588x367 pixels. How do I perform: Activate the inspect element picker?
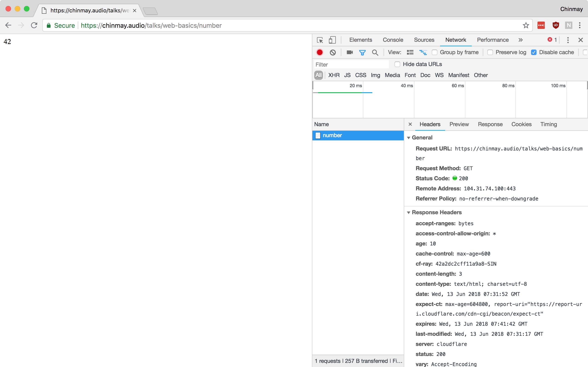click(x=320, y=40)
